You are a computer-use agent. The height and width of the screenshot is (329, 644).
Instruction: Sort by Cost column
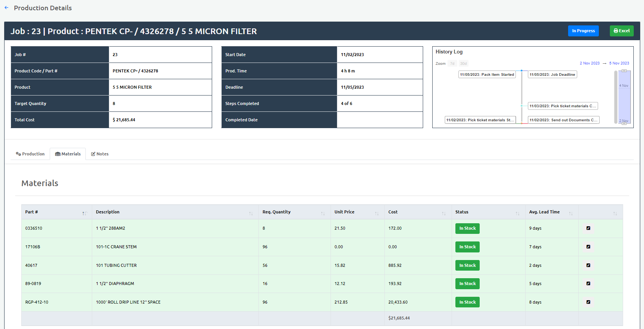pyautogui.click(x=418, y=212)
